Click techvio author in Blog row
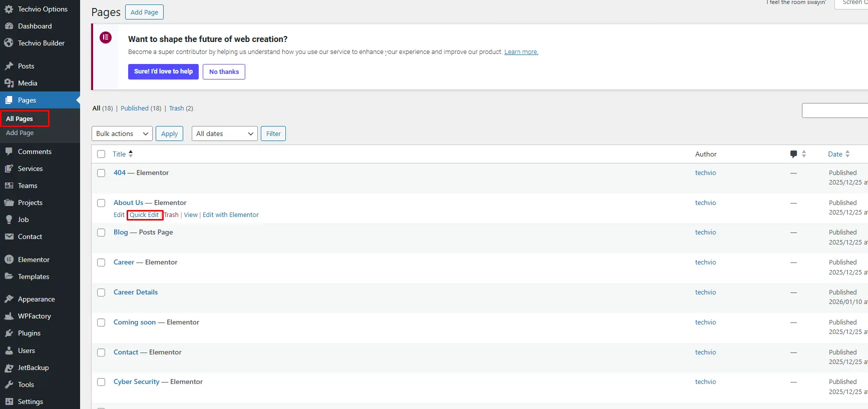Viewport: 868px width, 409px height. click(x=705, y=232)
